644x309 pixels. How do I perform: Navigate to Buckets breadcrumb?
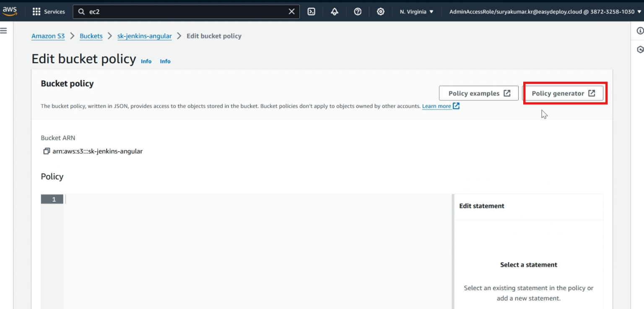pyautogui.click(x=91, y=36)
